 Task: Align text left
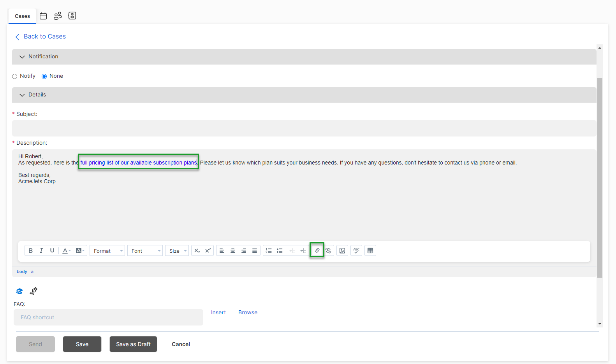(x=222, y=251)
